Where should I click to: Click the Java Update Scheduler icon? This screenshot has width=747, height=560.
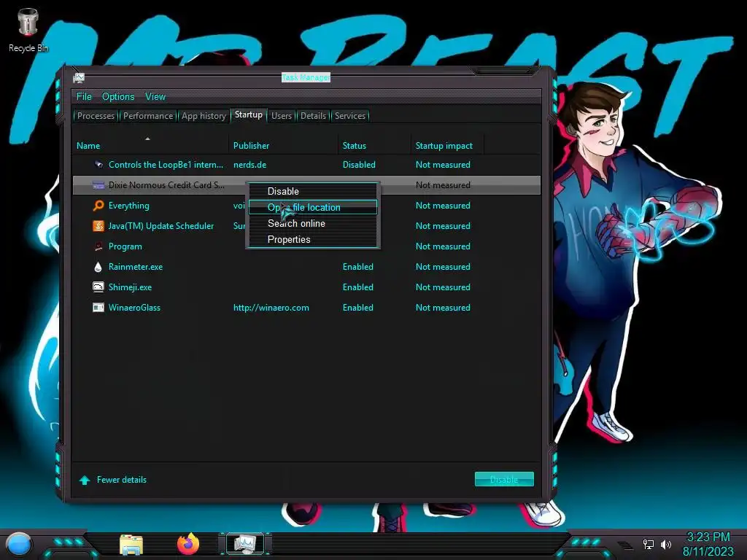(x=98, y=226)
